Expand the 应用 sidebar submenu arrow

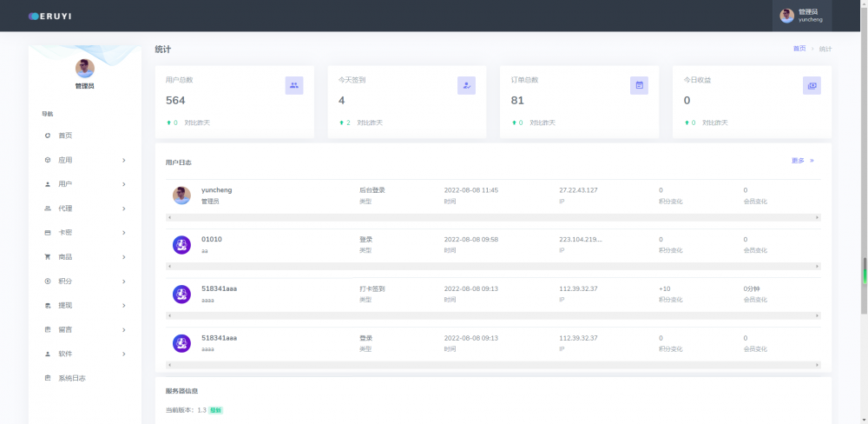(124, 160)
